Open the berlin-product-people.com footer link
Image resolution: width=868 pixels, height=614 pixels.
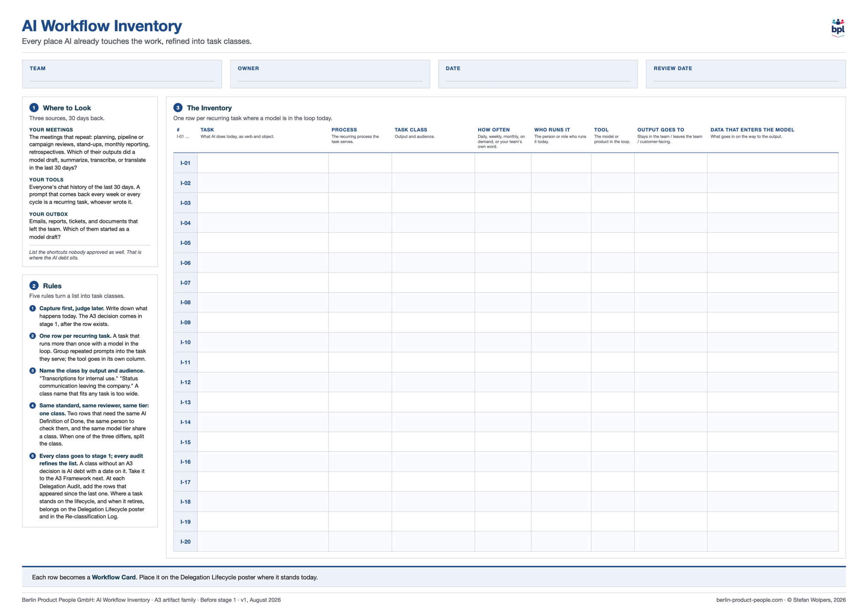750,600
